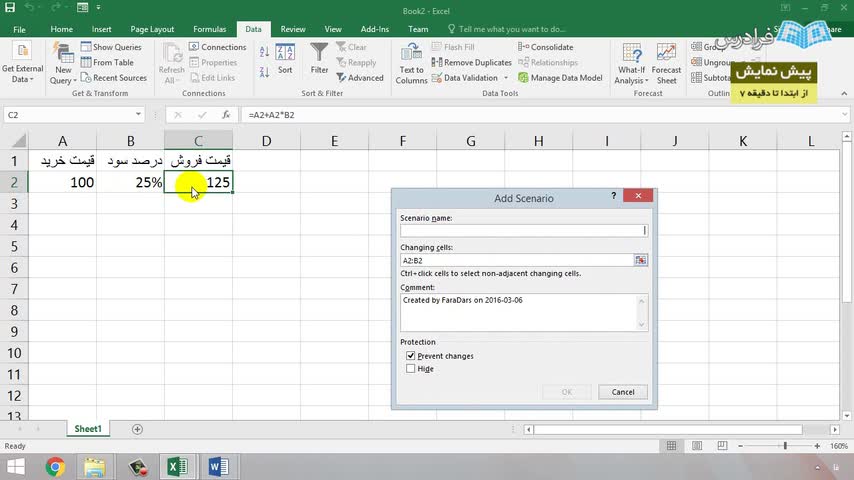Open Word from the taskbar

(x=218, y=467)
